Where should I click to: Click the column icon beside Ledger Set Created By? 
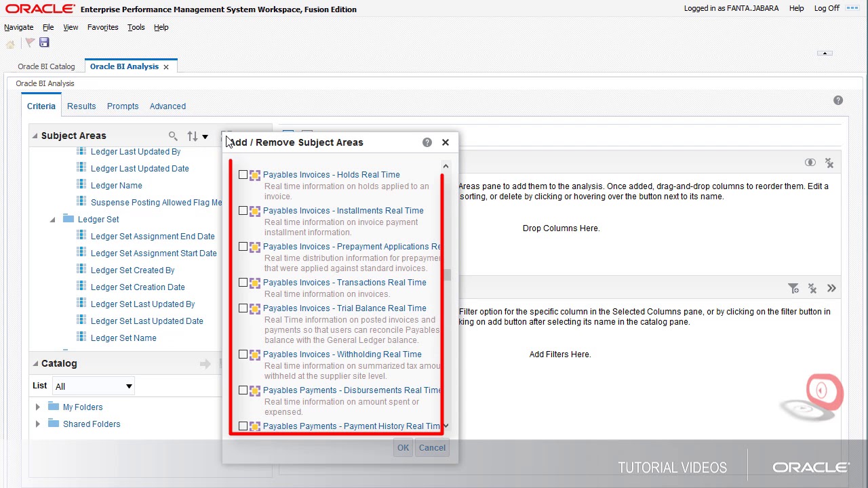coord(81,270)
